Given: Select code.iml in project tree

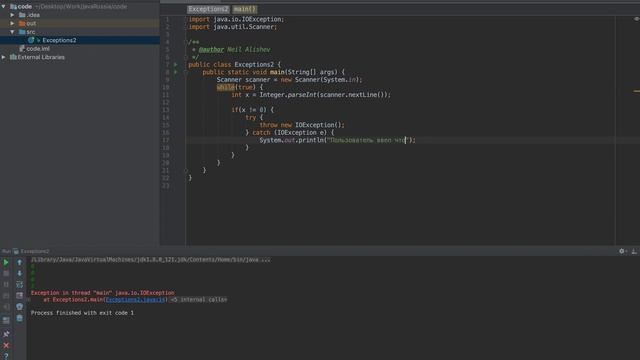Looking at the screenshot, I should (80, 49).
